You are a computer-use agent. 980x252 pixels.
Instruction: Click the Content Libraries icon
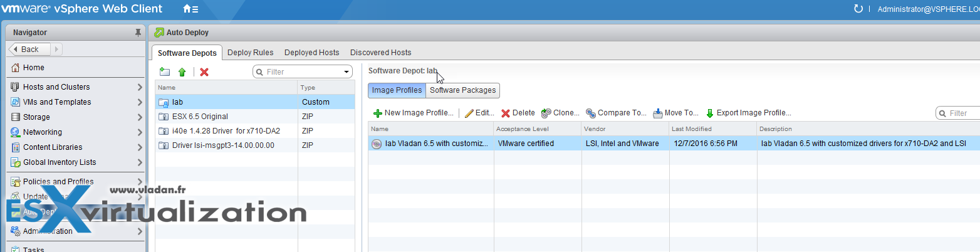(x=16, y=147)
